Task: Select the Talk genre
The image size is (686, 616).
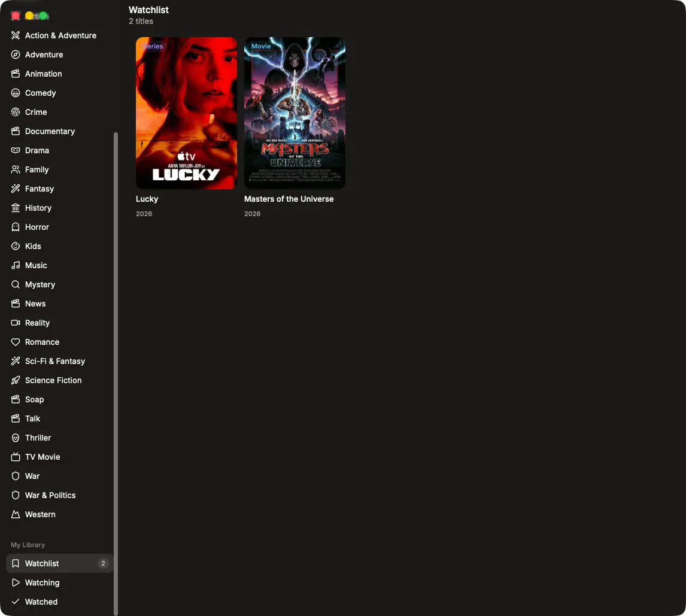Action: (x=60, y=418)
